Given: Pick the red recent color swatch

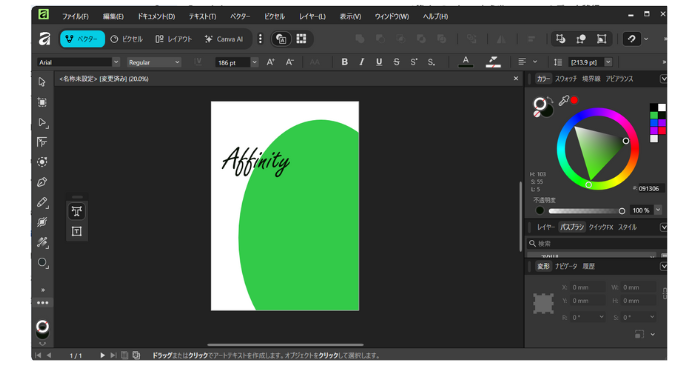Looking at the screenshot, I should 662,130.
